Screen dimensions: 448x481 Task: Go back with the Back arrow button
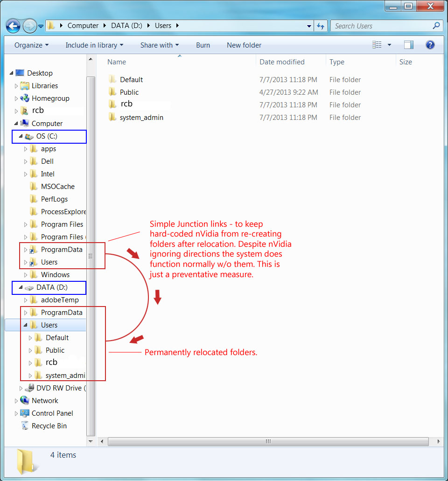pos(13,26)
